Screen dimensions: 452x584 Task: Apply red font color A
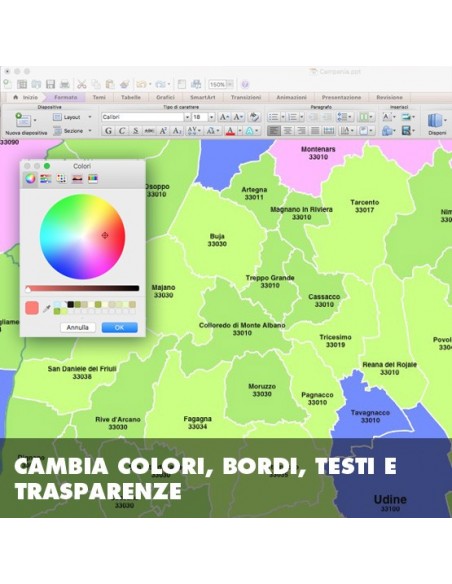tap(230, 131)
